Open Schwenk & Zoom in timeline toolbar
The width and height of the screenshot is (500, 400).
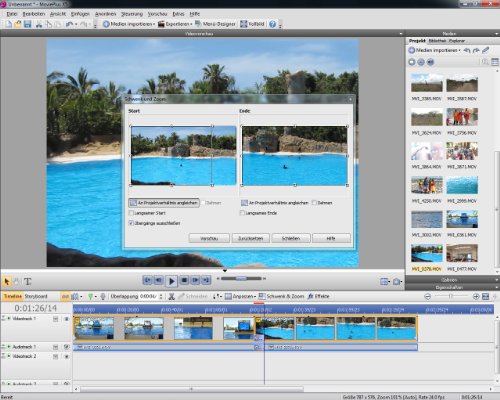(281, 296)
